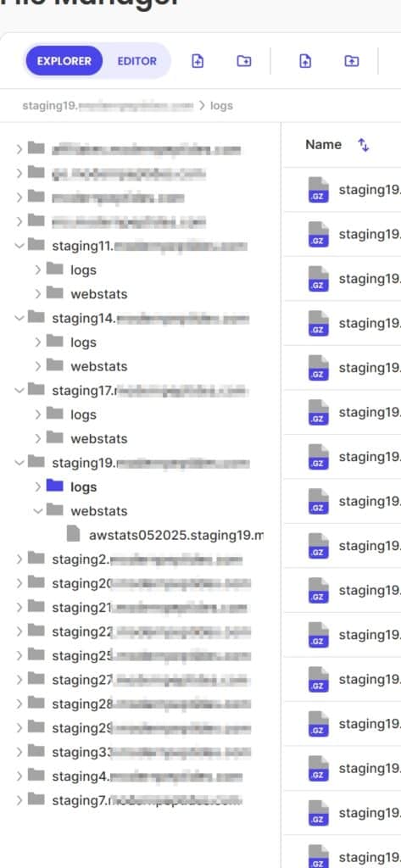This screenshot has height=868, width=401.
Task: Open the awstats052025.staging19 file
Action: point(175,535)
